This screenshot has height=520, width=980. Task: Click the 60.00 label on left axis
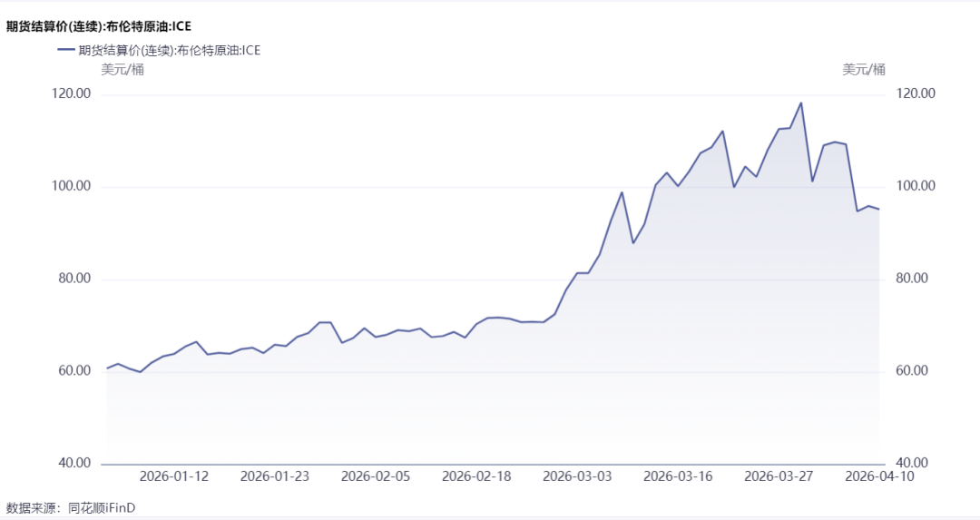pyautogui.click(x=74, y=370)
